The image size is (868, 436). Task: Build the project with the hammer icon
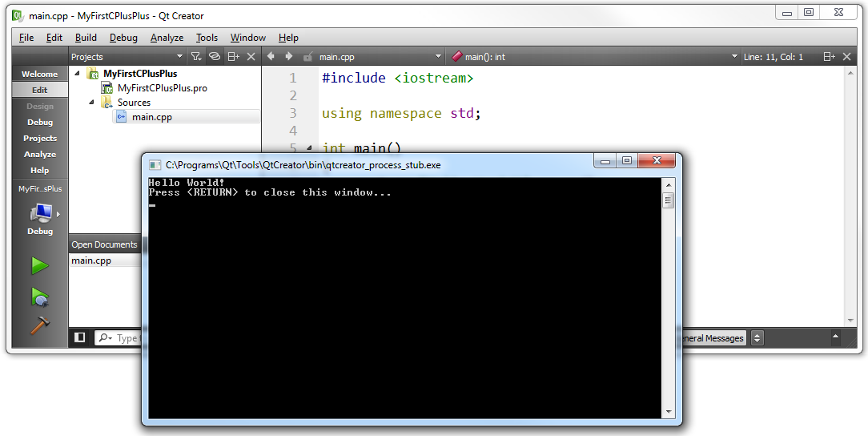click(39, 325)
